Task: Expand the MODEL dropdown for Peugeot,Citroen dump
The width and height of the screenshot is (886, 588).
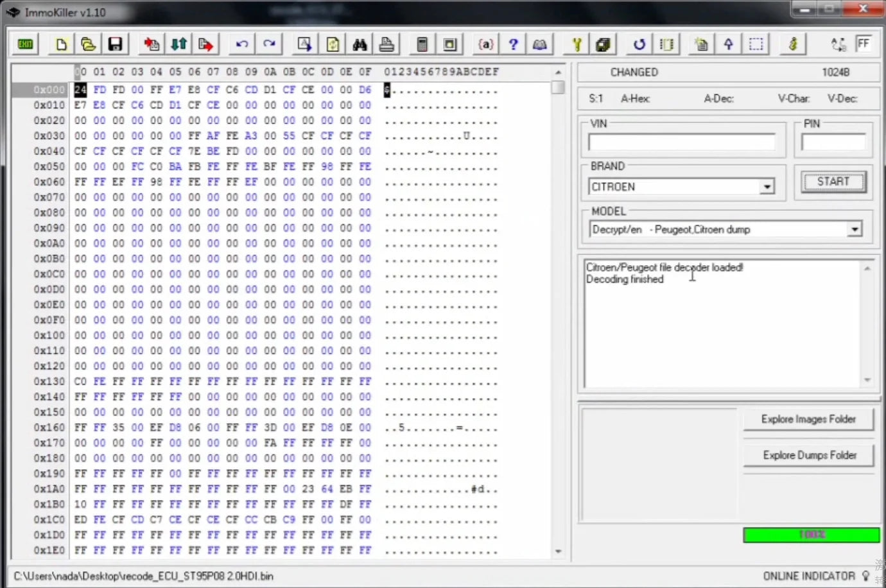Action: tap(854, 229)
